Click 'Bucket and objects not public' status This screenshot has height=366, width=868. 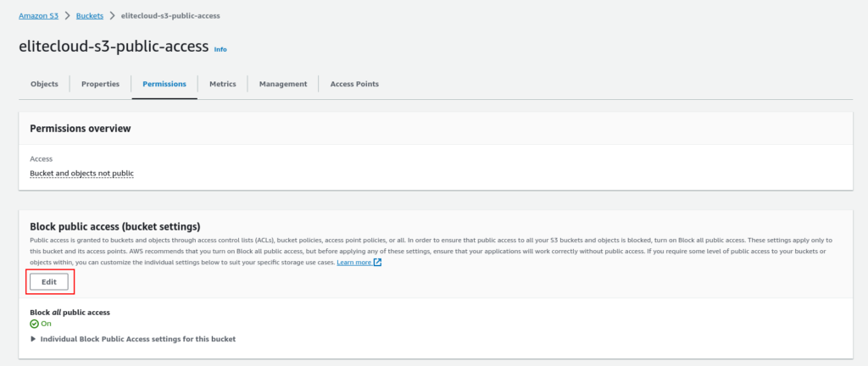82,173
